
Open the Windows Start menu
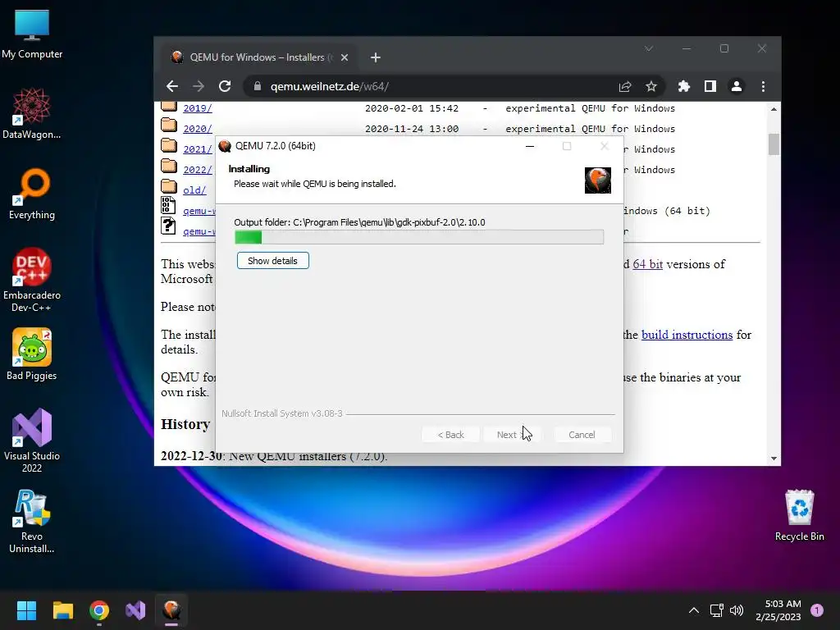(x=26, y=610)
